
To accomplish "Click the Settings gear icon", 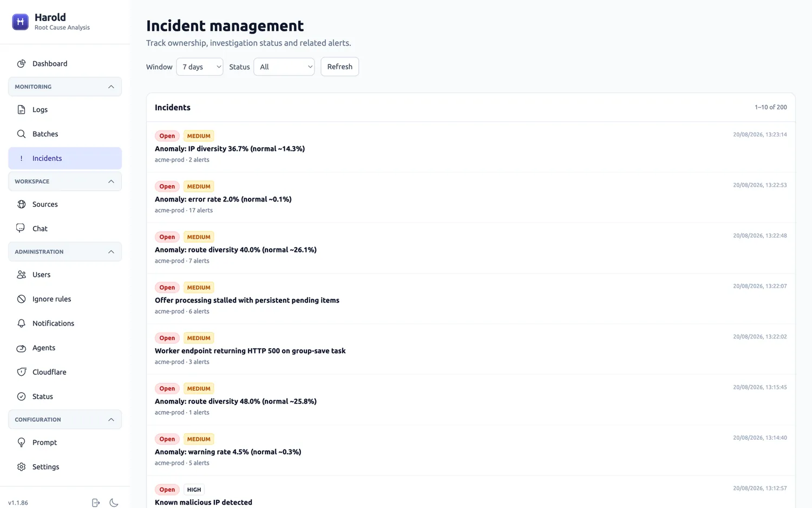I will point(21,467).
